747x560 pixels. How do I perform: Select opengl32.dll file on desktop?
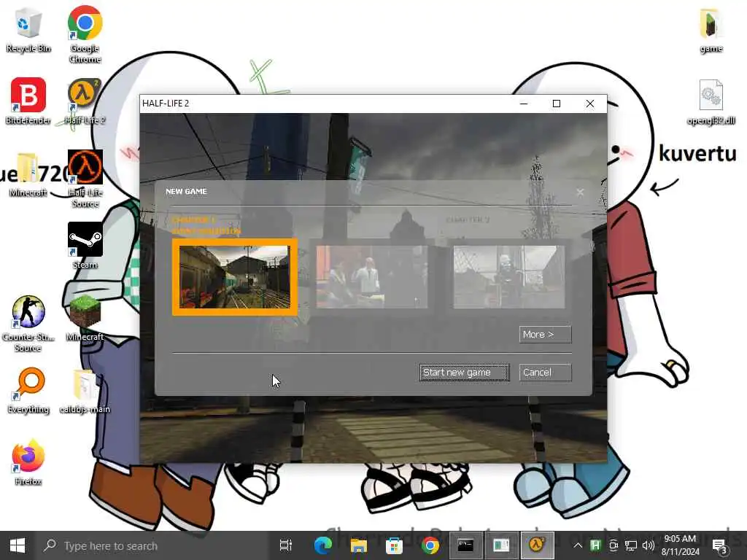[x=711, y=102]
